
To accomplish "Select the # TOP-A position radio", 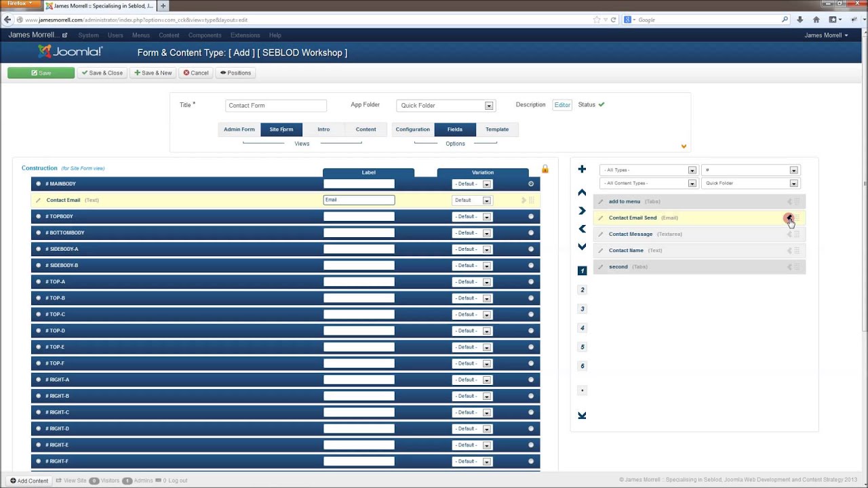I will (x=39, y=281).
